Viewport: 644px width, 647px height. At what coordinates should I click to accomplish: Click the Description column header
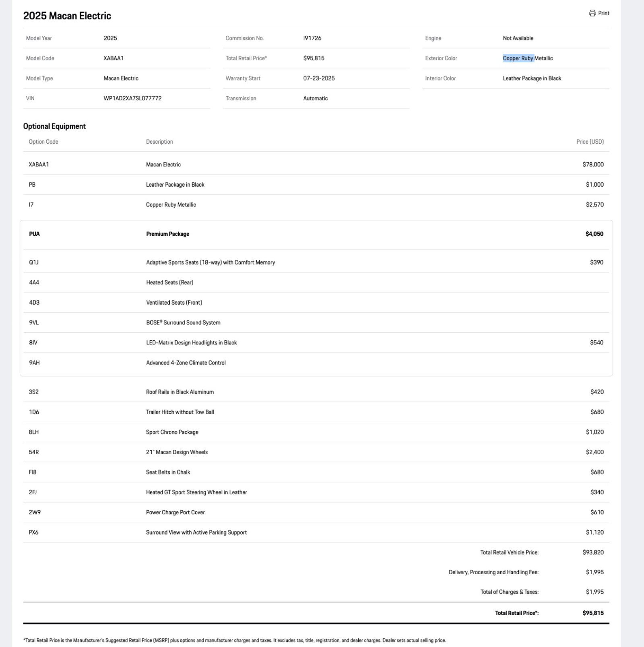(x=159, y=142)
